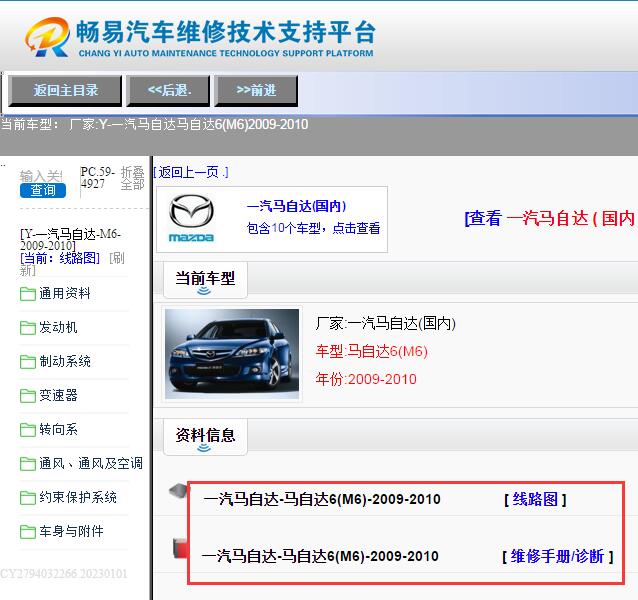Expand the 车身与附件 tree label
Screen dimensions: 638x600
point(71,531)
